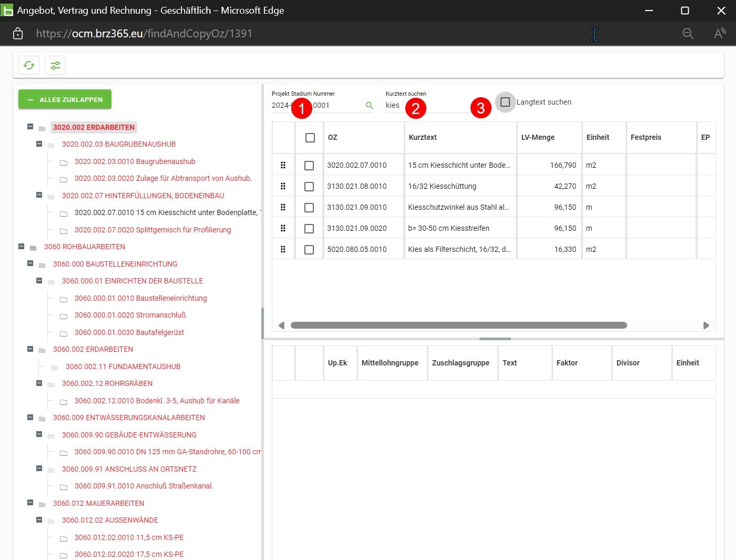Select the 3060.000.01.0020 Stromanschluß tree item
The image size is (736, 560).
[130, 315]
